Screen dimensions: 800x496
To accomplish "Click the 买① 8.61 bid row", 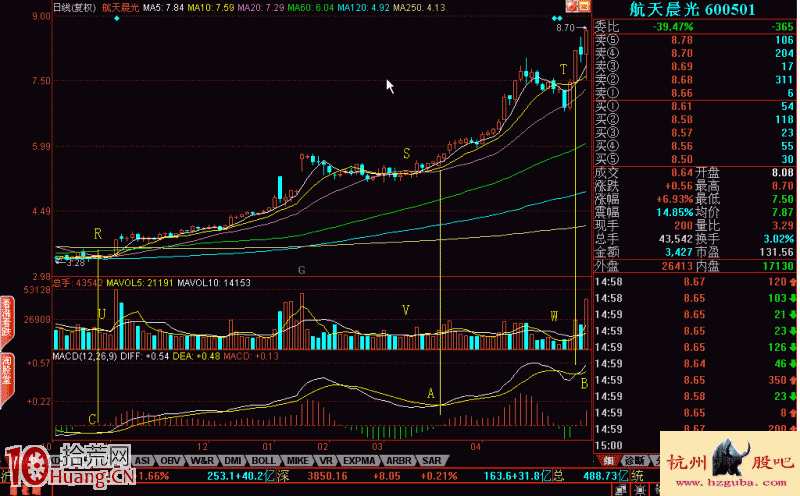I will pyautogui.click(x=694, y=106).
